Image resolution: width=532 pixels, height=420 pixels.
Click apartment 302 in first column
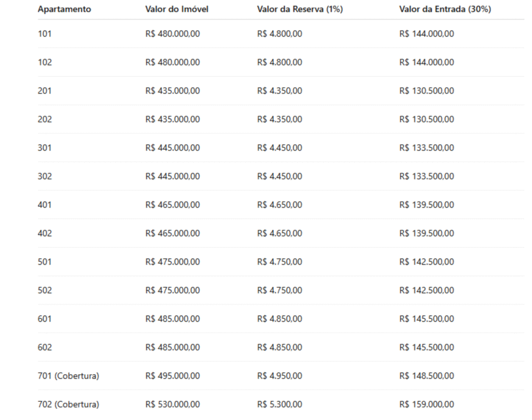click(x=45, y=176)
